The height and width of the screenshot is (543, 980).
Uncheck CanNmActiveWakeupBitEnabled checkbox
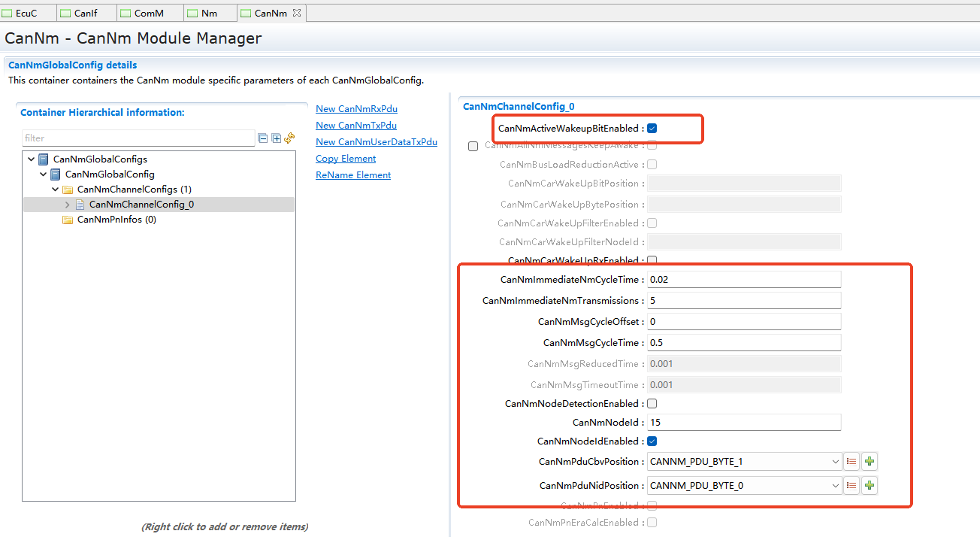coord(652,129)
